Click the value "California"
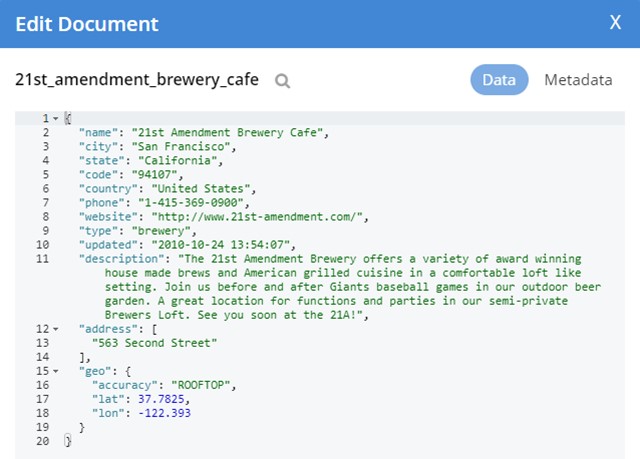This screenshot has width=640, height=459. [x=178, y=161]
